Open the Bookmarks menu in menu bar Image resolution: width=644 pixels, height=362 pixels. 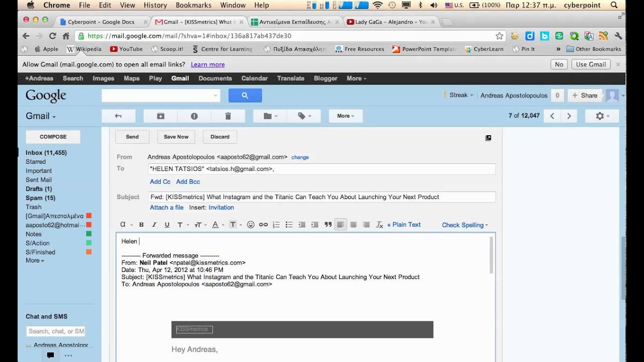click(x=194, y=5)
